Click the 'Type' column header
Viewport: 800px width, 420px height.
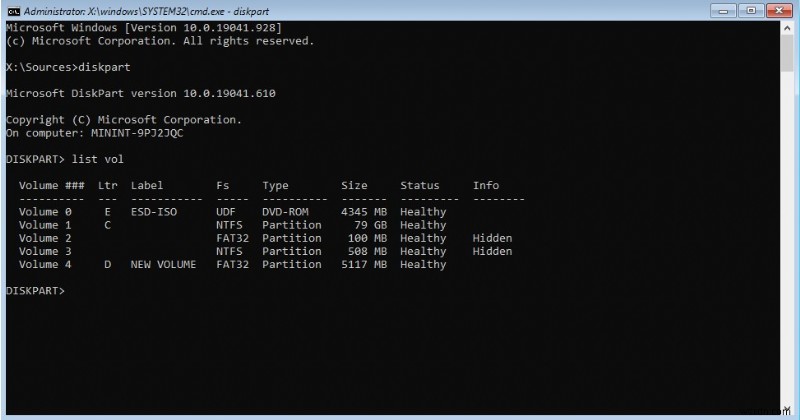276,186
